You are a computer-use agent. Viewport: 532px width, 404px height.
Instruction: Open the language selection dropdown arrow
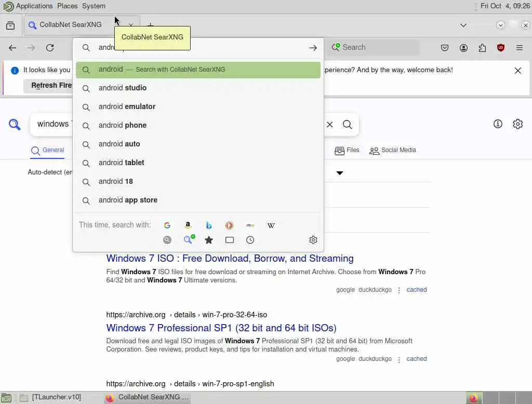click(x=340, y=173)
